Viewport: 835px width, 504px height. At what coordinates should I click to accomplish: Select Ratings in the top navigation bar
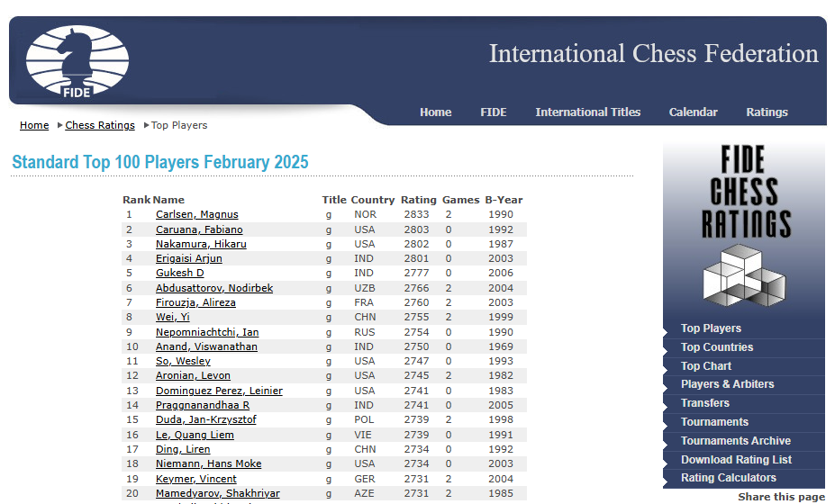pos(767,112)
